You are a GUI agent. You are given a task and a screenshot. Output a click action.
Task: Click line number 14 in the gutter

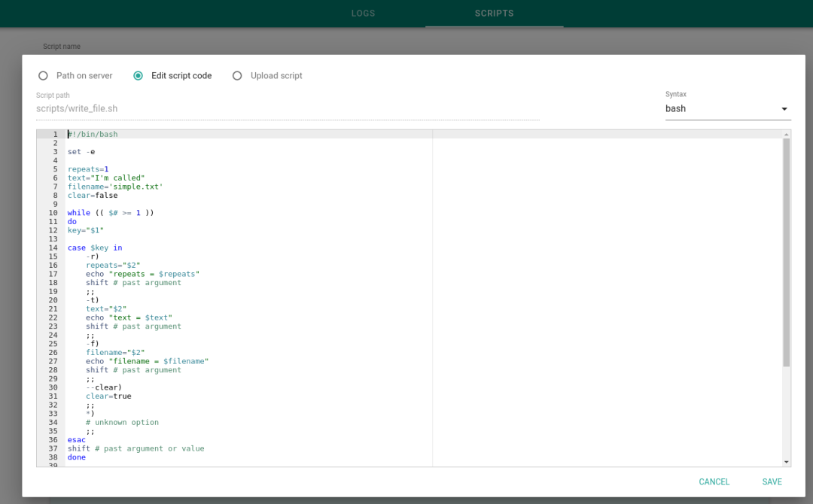[x=53, y=248]
